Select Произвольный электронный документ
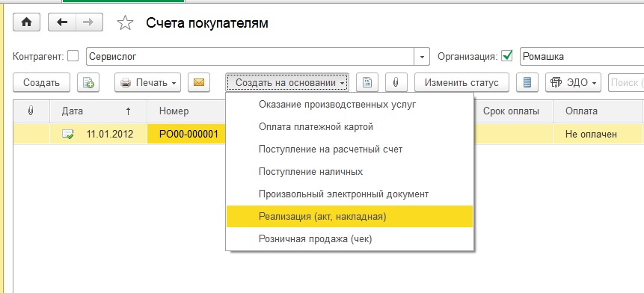Image resolution: width=644 pixels, height=293 pixels. [x=349, y=194]
